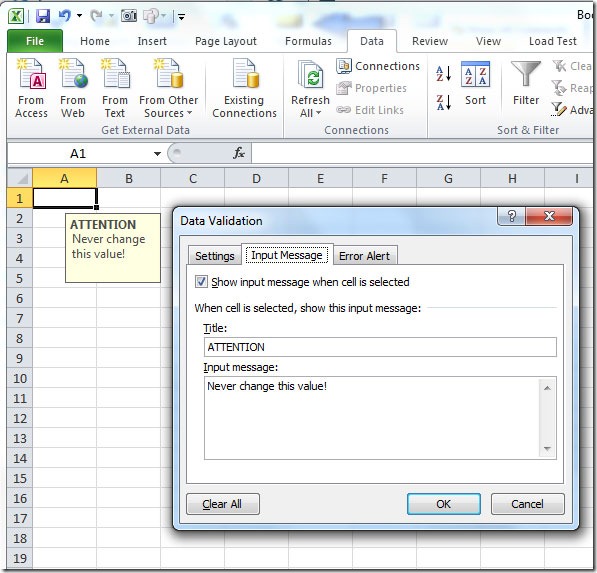Click the Redo icon in the quick access toolbar
This screenshot has height=573, width=597.
[x=97, y=16]
